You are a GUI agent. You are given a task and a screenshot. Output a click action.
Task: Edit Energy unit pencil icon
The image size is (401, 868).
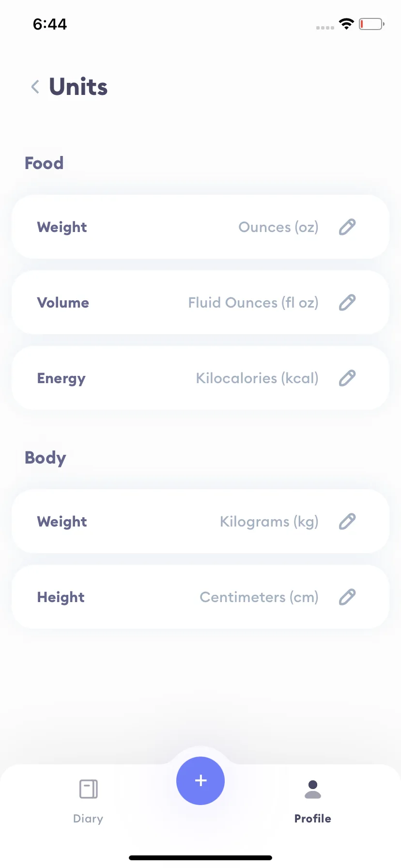tap(347, 378)
